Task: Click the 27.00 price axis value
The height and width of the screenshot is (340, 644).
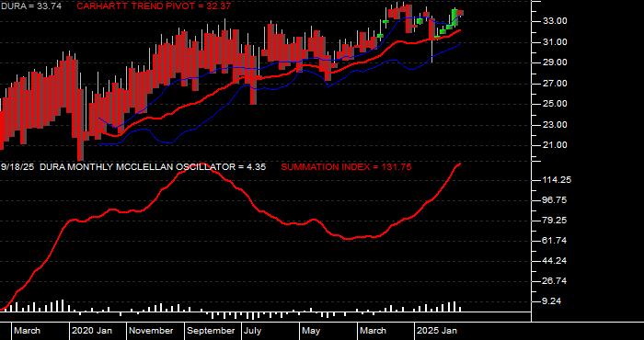Action: click(556, 84)
